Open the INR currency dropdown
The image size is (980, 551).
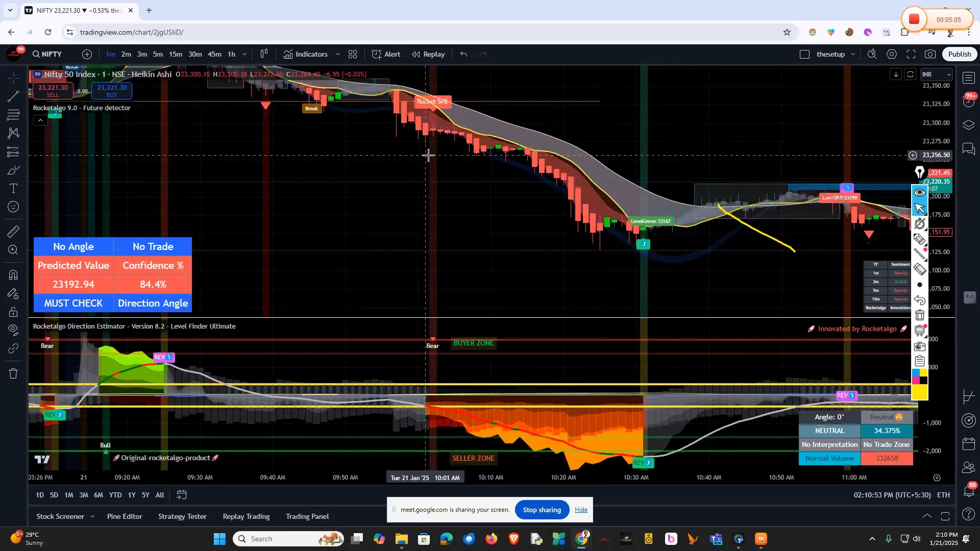(x=937, y=74)
